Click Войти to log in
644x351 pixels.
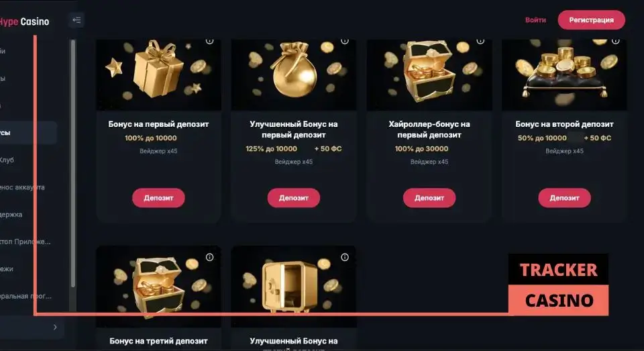click(x=535, y=19)
